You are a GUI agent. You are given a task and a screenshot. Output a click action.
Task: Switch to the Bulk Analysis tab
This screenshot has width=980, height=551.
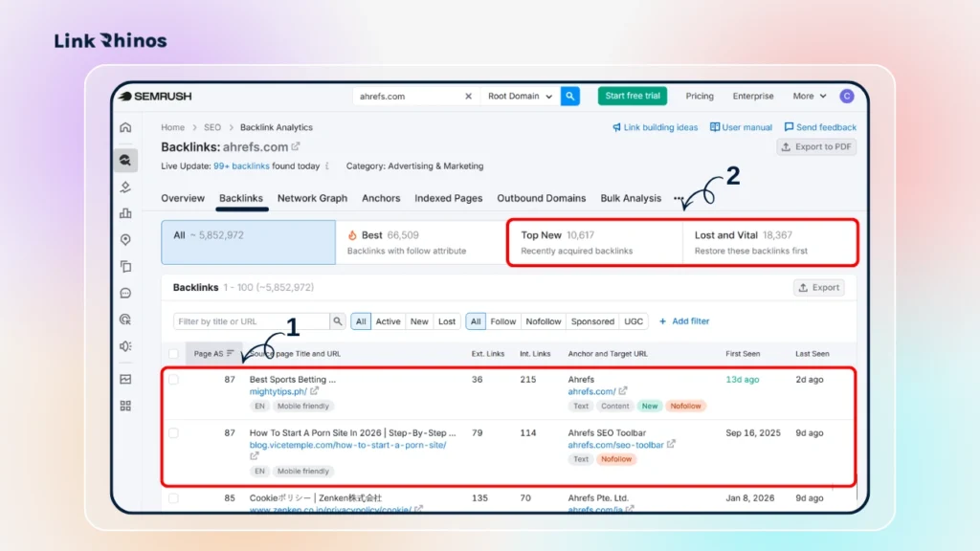[631, 198]
